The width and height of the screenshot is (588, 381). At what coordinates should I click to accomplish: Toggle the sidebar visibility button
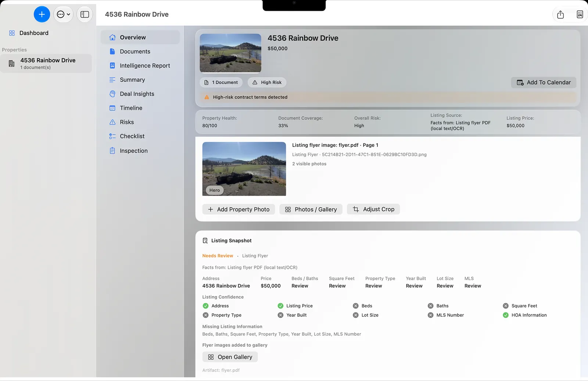pos(85,14)
